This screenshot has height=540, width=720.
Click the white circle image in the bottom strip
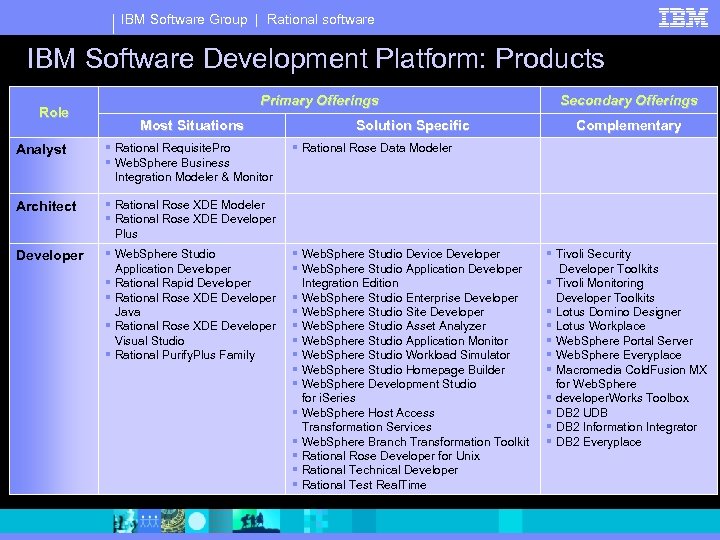tap(197, 522)
